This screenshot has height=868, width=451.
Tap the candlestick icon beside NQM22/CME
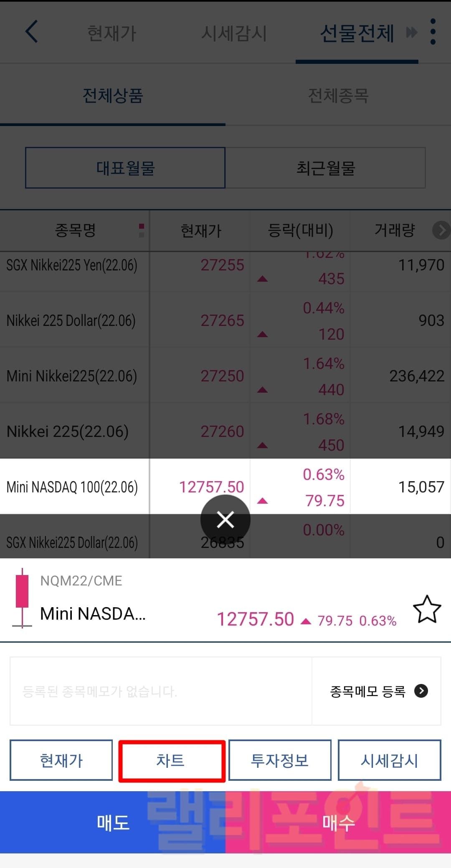pos(22,598)
